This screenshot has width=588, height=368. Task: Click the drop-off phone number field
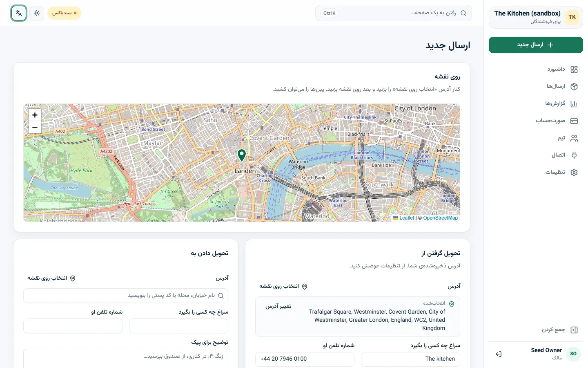[x=73, y=326]
